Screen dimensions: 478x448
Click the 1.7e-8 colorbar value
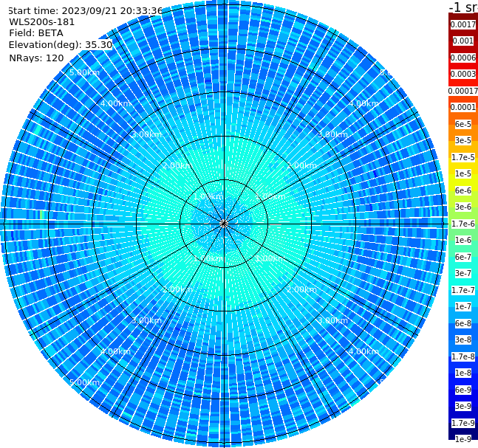(463, 356)
